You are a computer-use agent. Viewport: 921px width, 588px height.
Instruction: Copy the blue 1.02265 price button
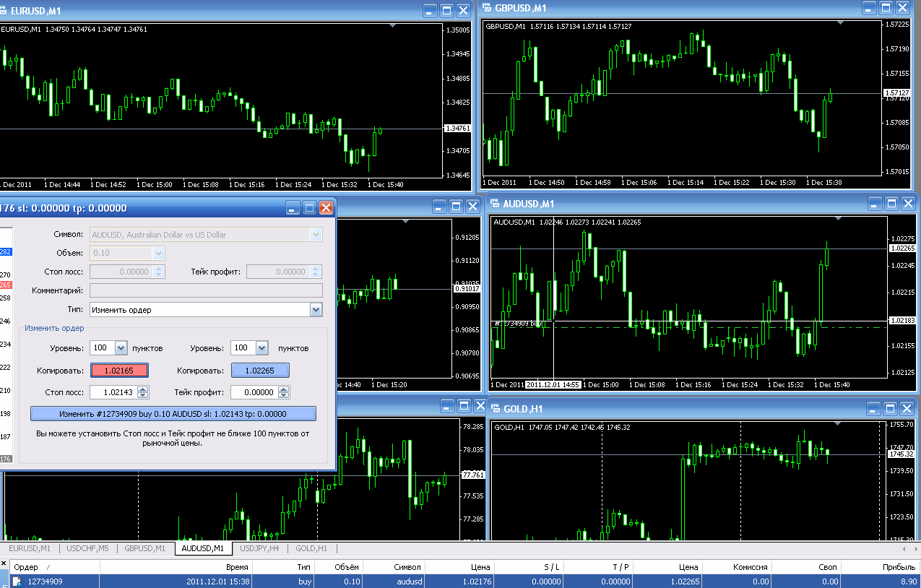(260, 371)
